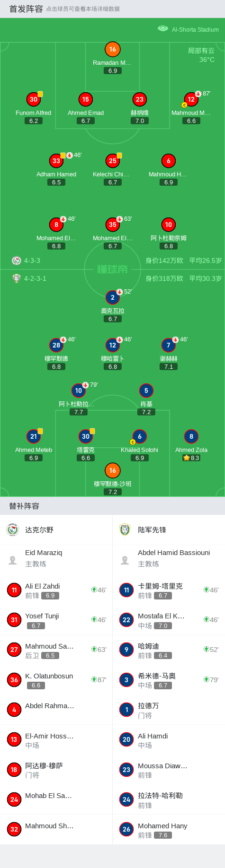
Task: Open substitute Yosef Tunji row
Action: tap(56, 620)
